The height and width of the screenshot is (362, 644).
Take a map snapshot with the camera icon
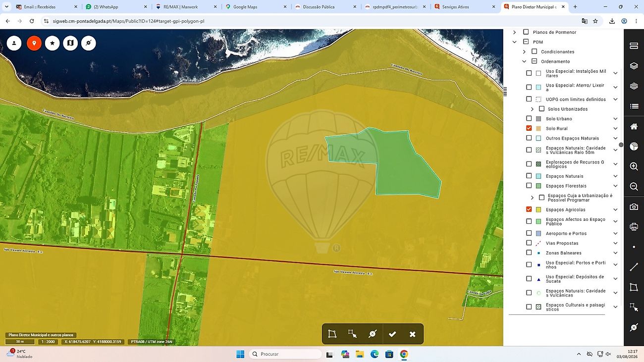(634, 207)
